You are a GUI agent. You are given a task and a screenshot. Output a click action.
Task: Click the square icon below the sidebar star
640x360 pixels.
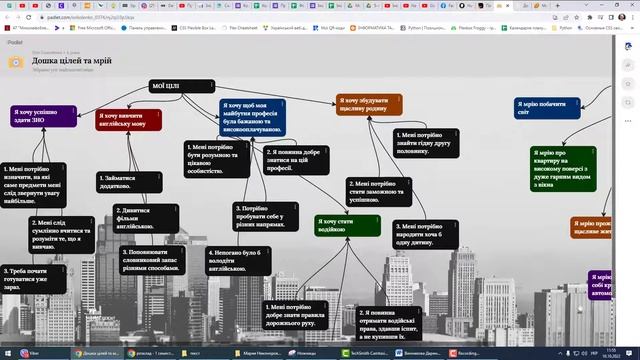tap(628, 102)
